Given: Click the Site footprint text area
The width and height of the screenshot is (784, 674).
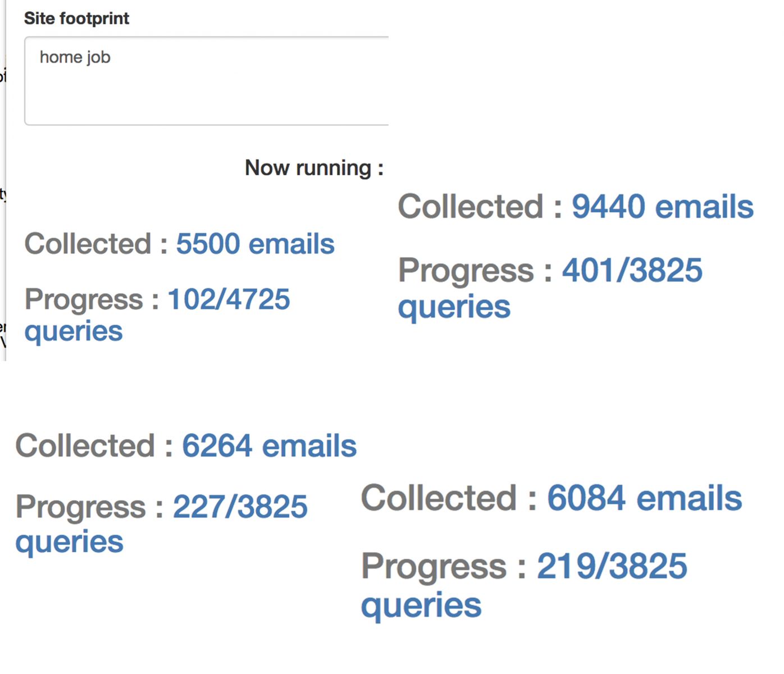Looking at the screenshot, I should pyautogui.click(x=207, y=81).
